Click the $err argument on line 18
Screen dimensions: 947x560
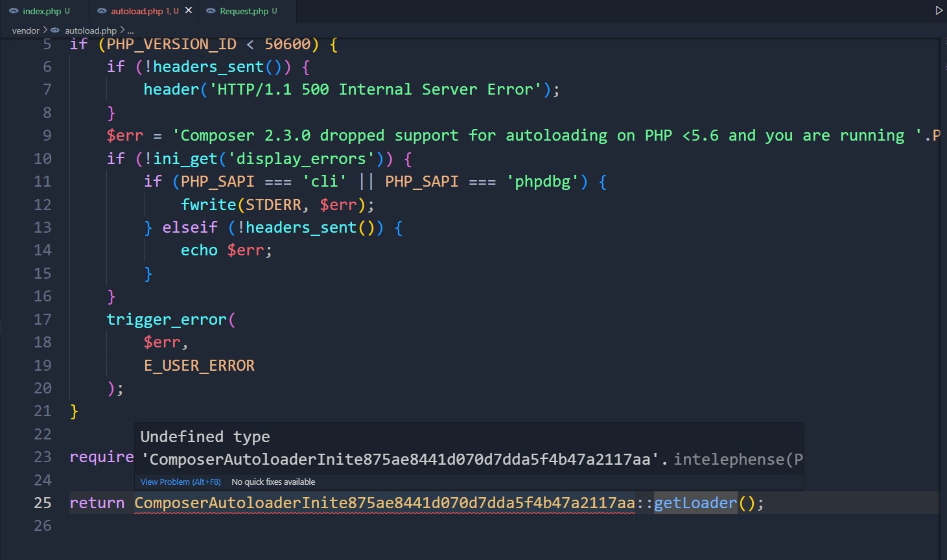click(x=162, y=342)
